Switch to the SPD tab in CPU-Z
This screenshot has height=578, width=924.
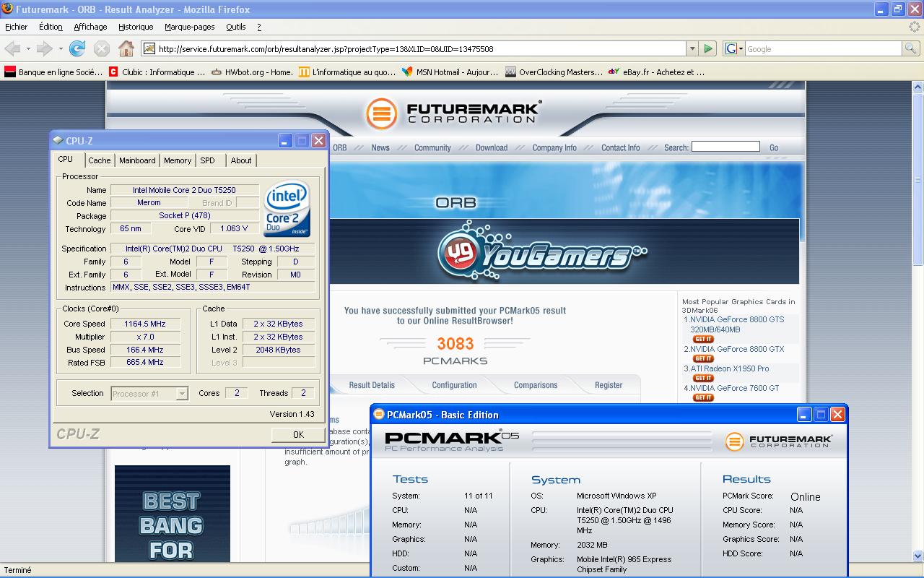[x=208, y=160]
